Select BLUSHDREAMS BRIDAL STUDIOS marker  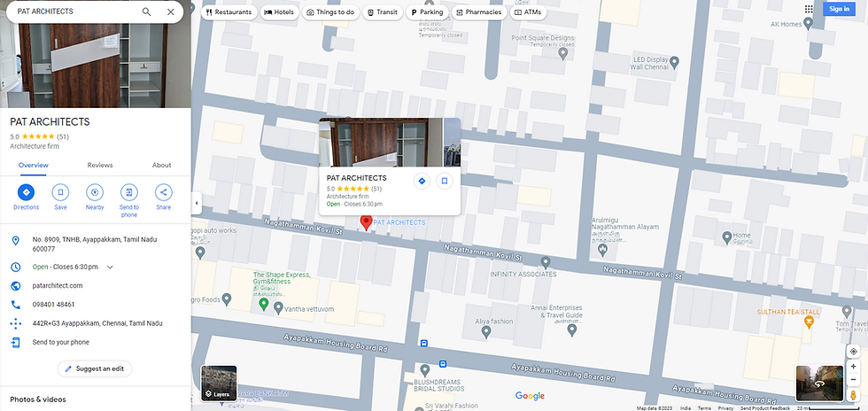(425, 368)
